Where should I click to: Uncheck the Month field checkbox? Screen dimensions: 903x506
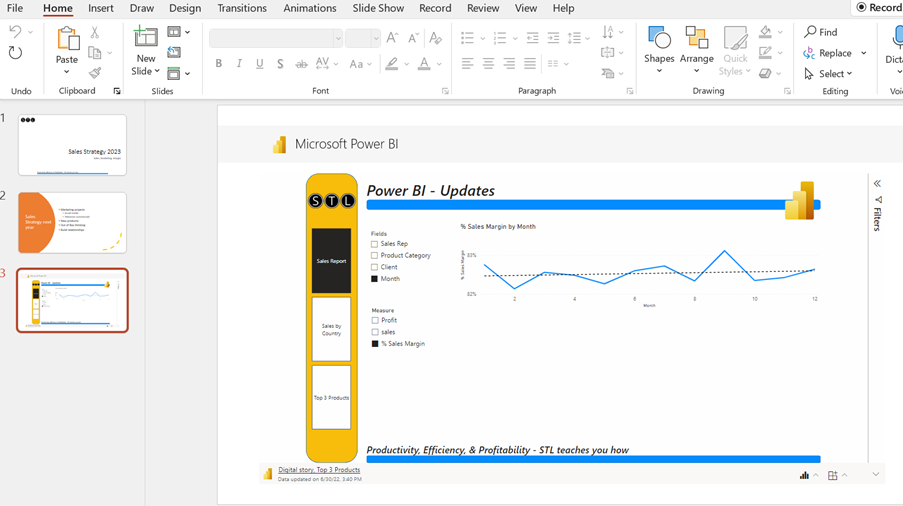[x=374, y=279]
